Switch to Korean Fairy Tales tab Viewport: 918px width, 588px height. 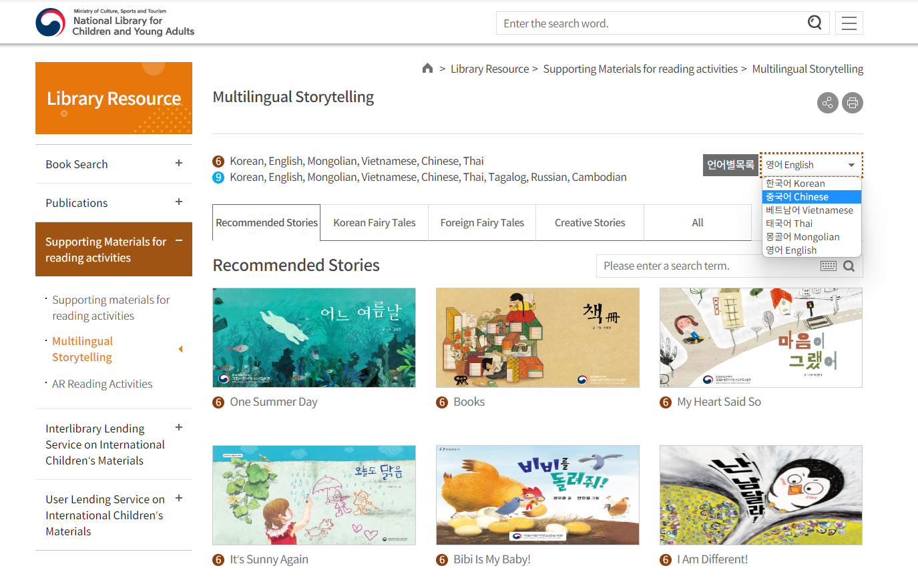coord(375,223)
